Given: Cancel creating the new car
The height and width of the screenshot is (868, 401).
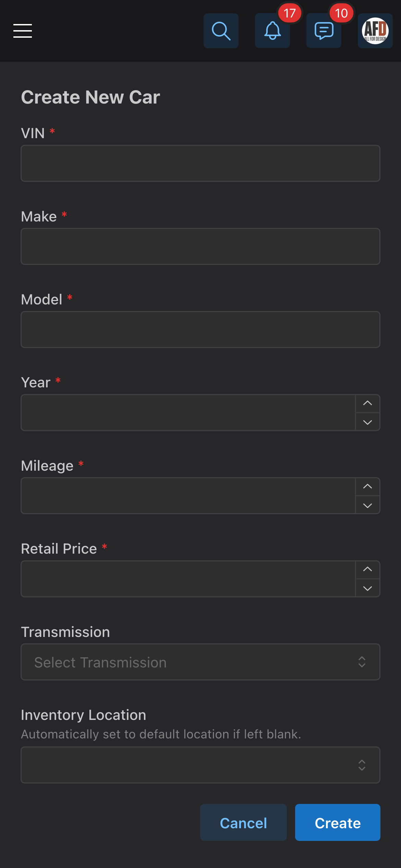Looking at the screenshot, I should [243, 822].
